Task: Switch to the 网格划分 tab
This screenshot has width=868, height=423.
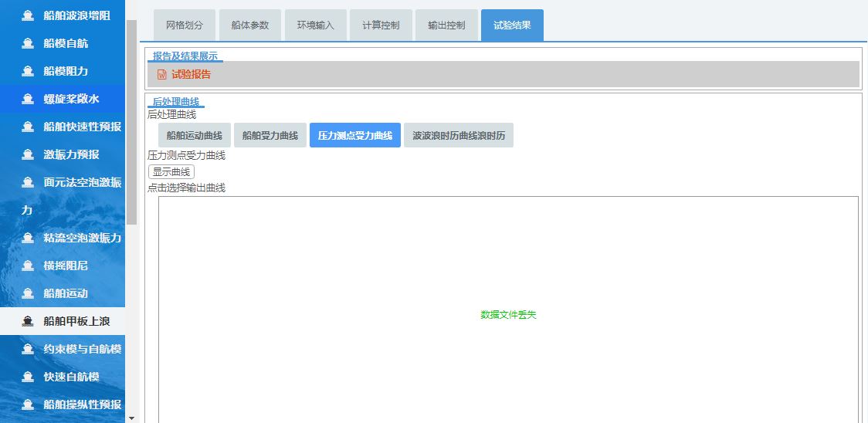Action: [x=185, y=25]
